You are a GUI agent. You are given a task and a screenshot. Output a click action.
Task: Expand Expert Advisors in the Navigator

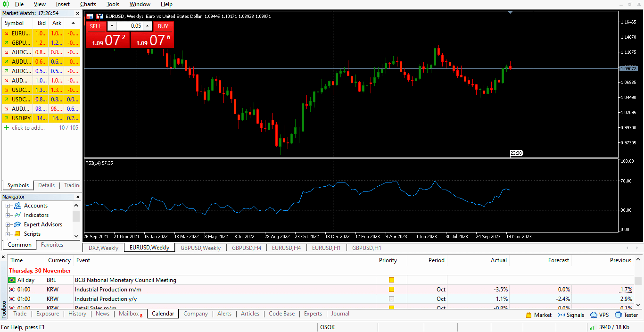pos(8,224)
